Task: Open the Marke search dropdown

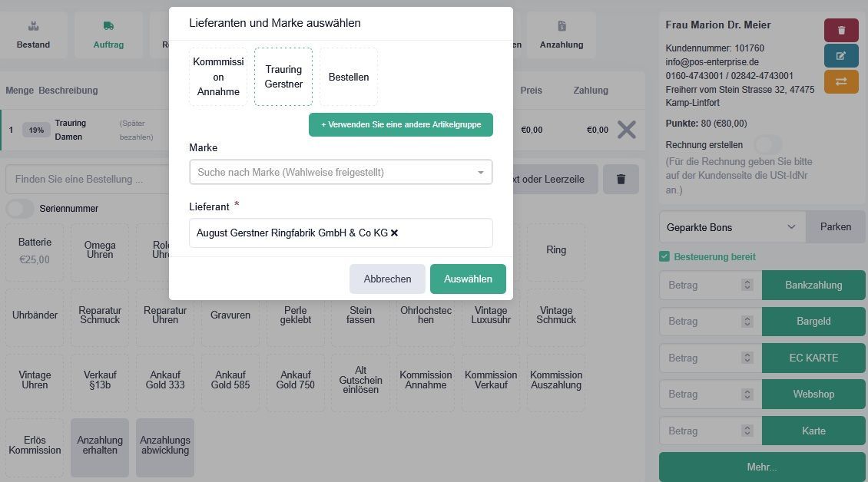Action: coord(340,172)
